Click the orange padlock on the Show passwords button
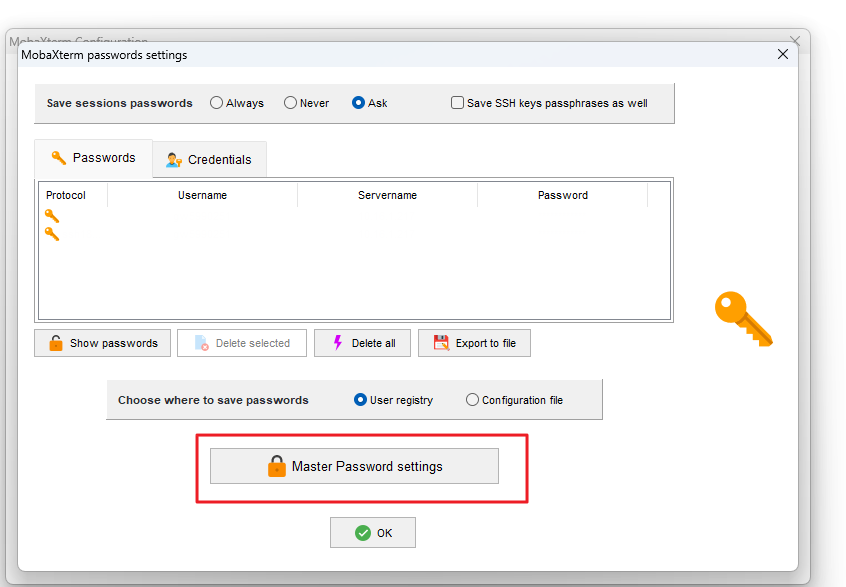The image size is (846, 587). point(56,343)
